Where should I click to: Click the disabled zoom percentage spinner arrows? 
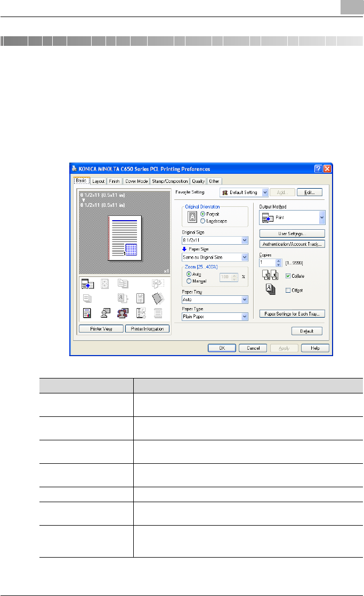click(x=234, y=277)
